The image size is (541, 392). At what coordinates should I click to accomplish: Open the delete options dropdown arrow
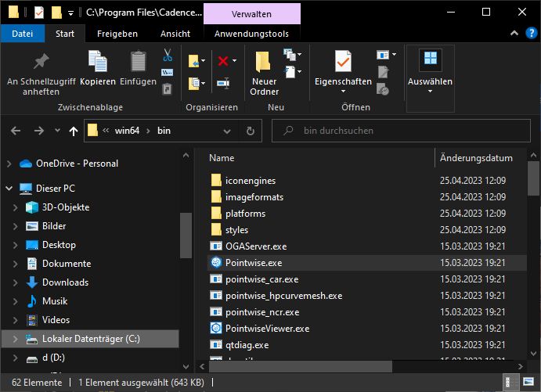[235, 61]
